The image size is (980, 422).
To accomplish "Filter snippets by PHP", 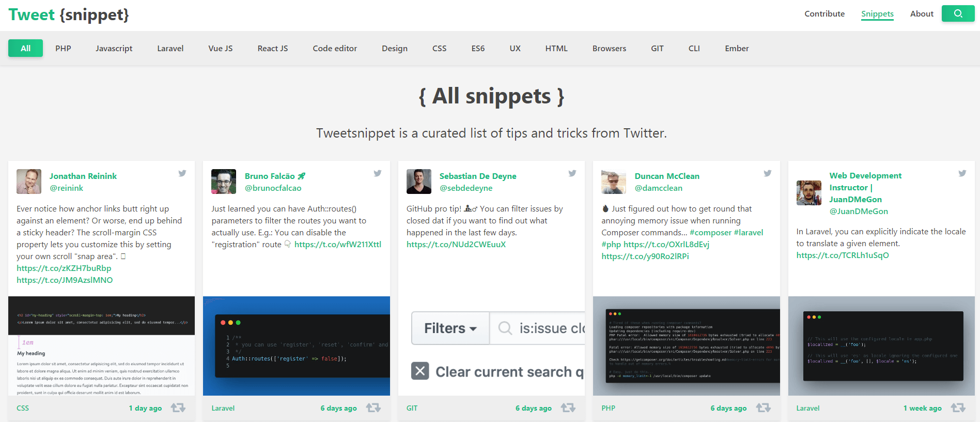I will pos(63,48).
